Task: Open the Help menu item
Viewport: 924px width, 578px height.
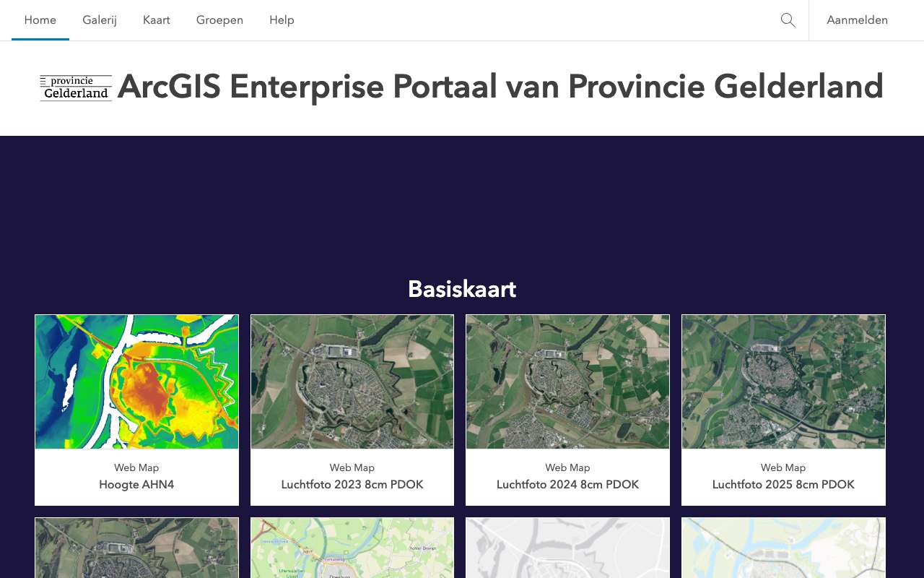Action: click(282, 20)
